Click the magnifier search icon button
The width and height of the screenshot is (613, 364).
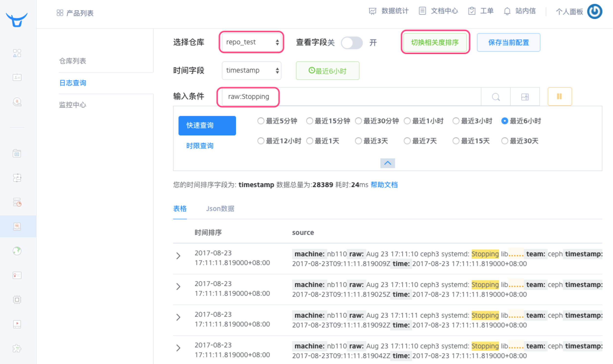point(496,97)
